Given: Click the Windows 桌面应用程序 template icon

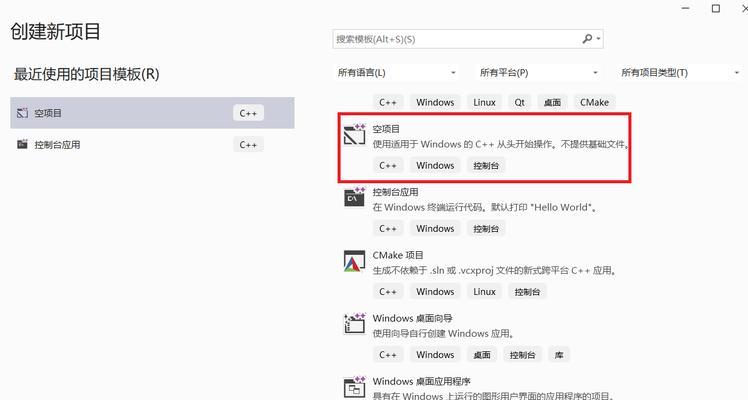Looking at the screenshot, I should (x=354, y=387).
